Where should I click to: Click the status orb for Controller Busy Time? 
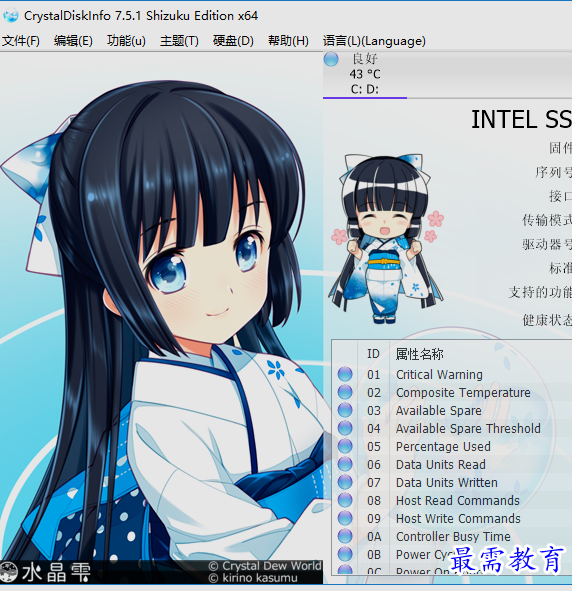(345, 536)
